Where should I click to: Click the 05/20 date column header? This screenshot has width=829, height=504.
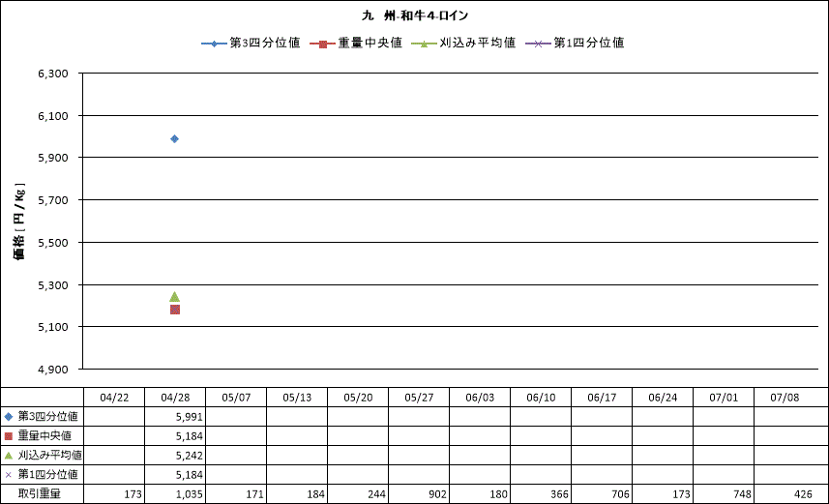[358, 398]
